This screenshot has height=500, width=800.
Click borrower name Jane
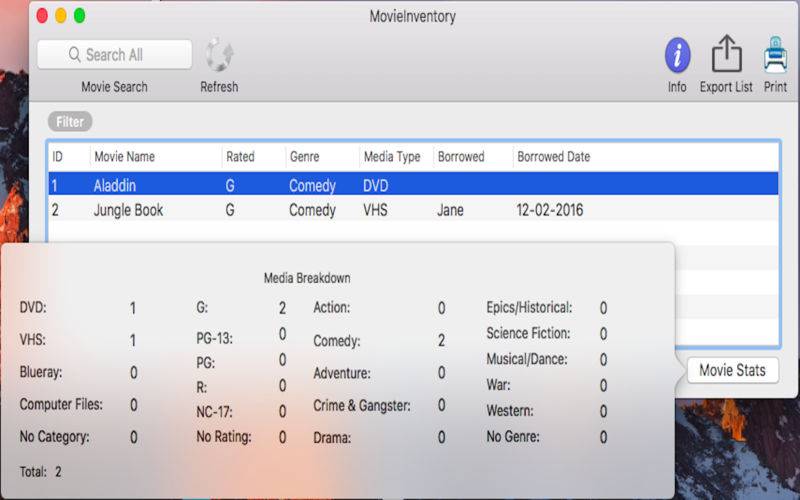coord(451,210)
